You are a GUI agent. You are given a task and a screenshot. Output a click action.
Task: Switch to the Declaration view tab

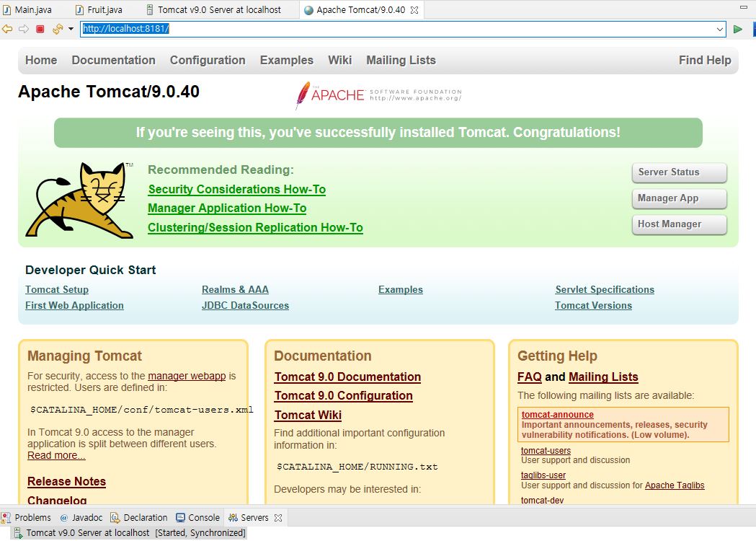(139, 518)
